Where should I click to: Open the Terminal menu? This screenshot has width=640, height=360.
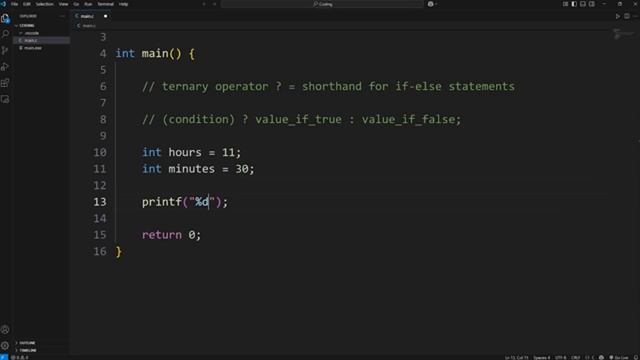106,4
